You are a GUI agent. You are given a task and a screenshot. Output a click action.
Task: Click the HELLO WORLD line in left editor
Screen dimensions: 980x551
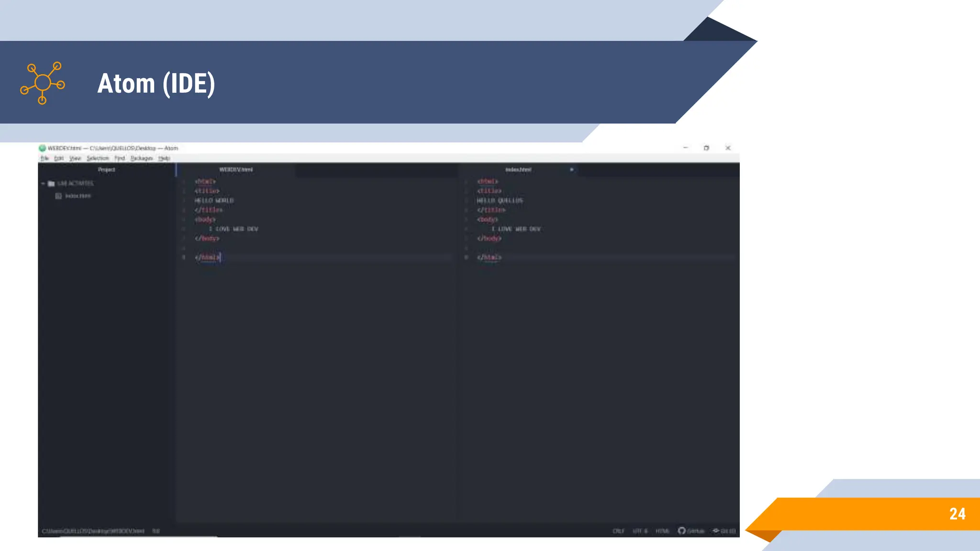[214, 200]
